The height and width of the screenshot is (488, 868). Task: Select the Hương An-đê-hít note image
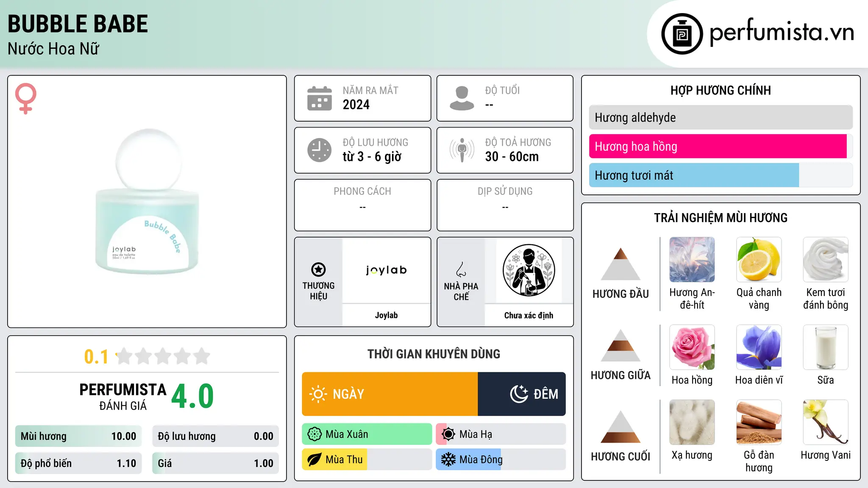[692, 260]
